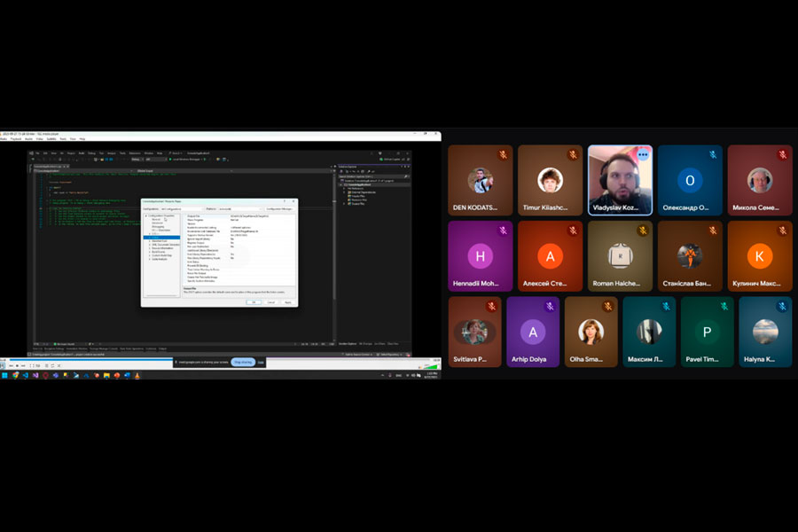
Task: Click muted mic icon on Олександр О... tile
Action: pos(713,154)
